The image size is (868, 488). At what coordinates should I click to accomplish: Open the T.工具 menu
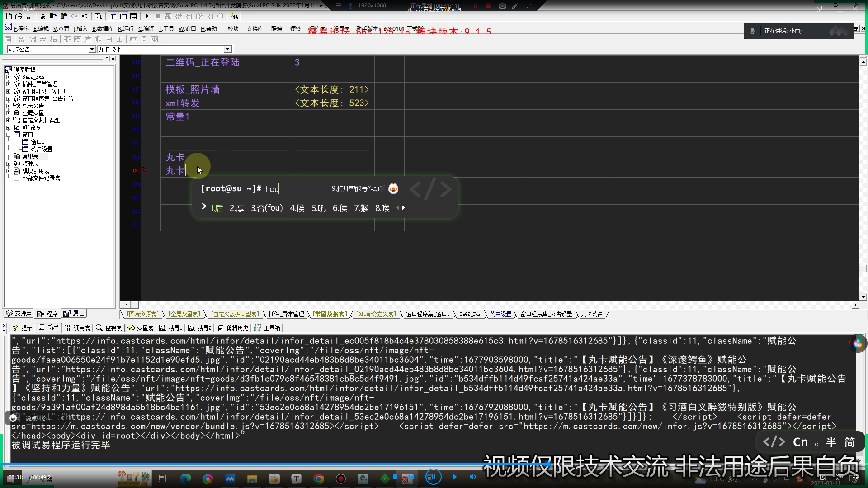[x=166, y=28]
